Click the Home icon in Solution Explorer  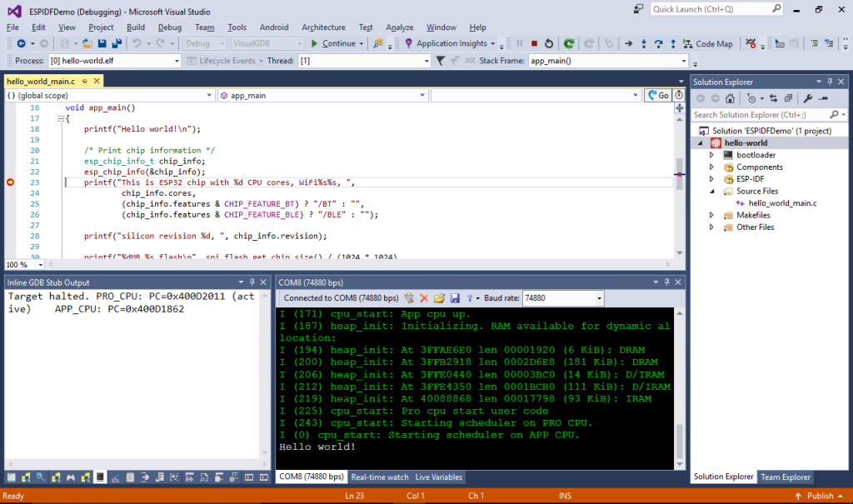[x=730, y=98]
